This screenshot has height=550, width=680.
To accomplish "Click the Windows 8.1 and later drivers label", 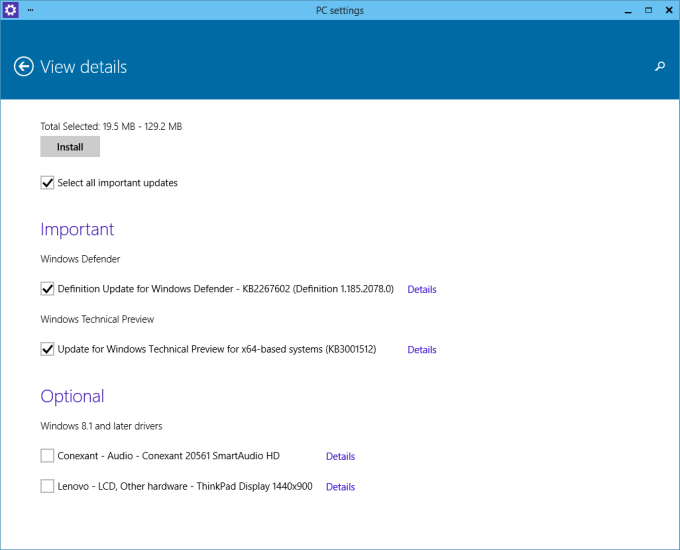I will click(101, 426).
